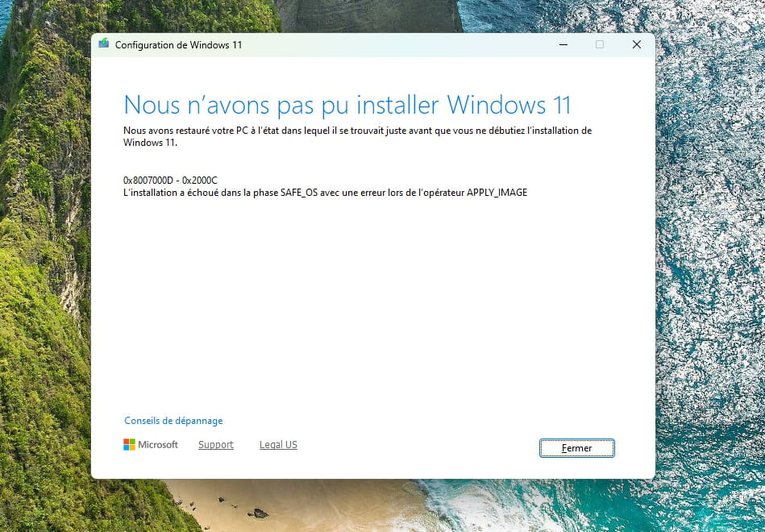Click the title bar text Configuration de Windows 11
This screenshot has height=532, width=765.
click(x=179, y=45)
